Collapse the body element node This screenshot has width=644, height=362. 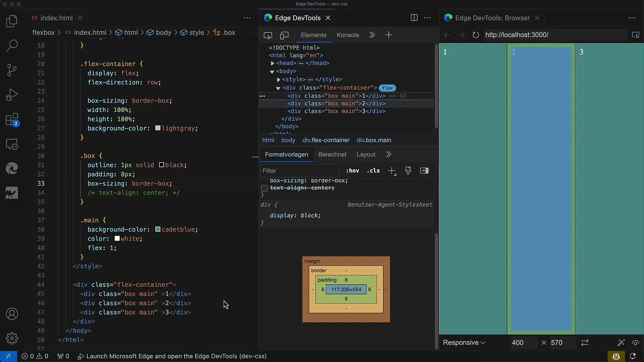pyautogui.click(x=273, y=71)
